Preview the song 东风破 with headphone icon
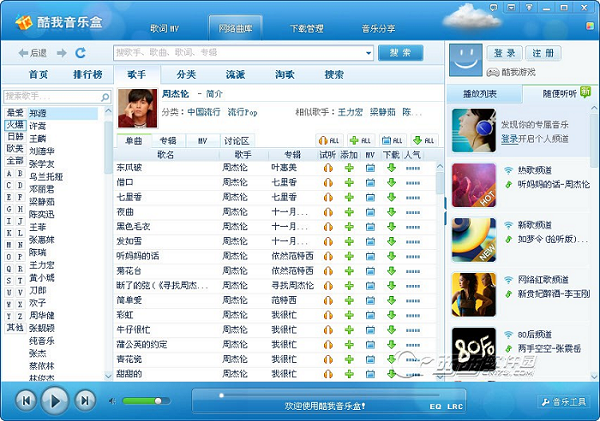The image size is (600, 421). (327, 168)
